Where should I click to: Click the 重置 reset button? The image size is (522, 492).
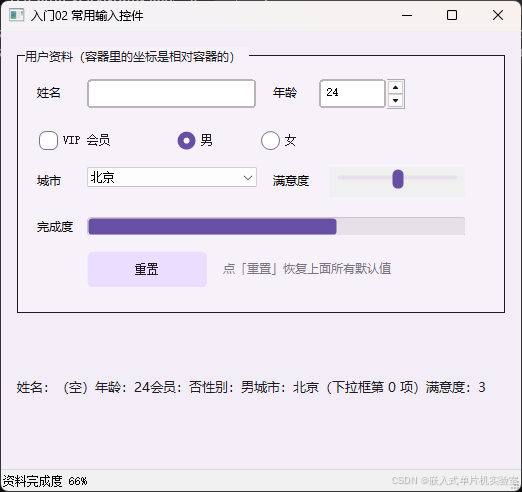pos(147,269)
